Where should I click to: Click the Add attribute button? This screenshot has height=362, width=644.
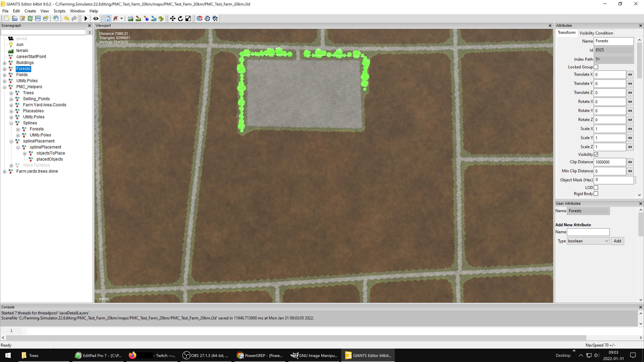pyautogui.click(x=617, y=241)
